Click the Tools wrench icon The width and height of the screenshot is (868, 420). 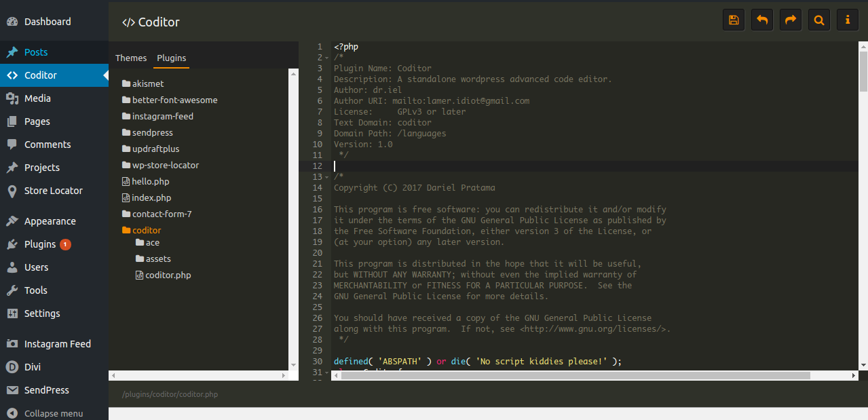coord(12,290)
